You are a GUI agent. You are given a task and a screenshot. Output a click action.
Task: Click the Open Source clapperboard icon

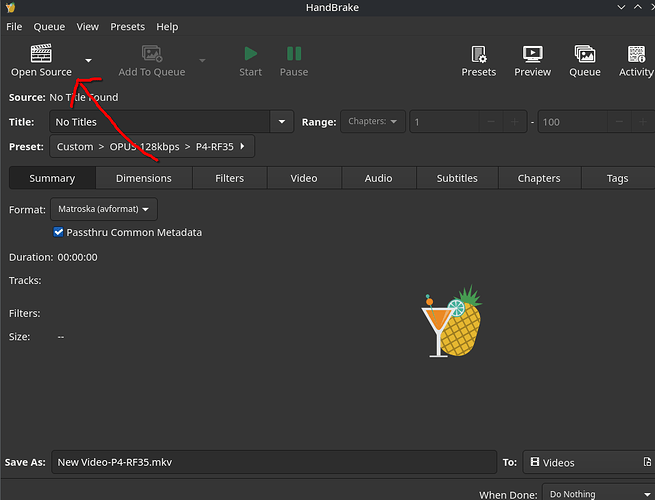(41, 53)
